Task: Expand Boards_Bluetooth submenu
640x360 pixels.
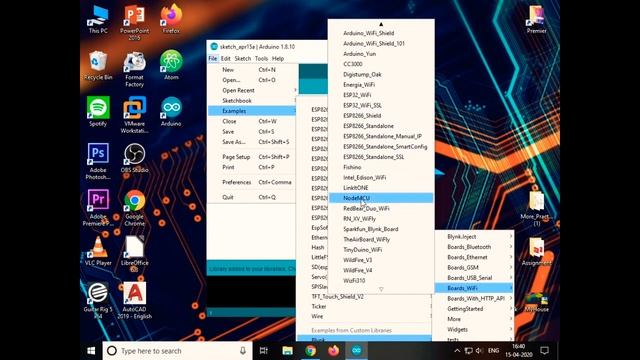Action: pyautogui.click(x=474, y=247)
